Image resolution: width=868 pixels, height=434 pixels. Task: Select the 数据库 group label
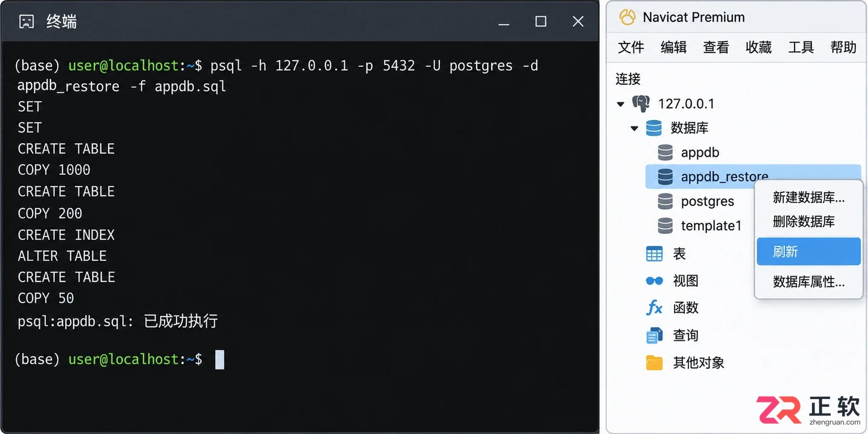(690, 128)
